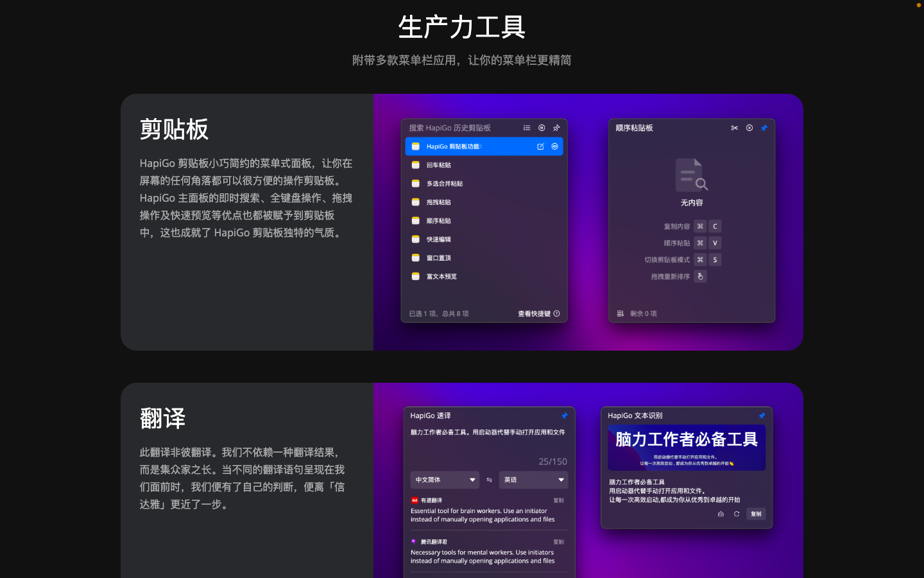The height and width of the screenshot is (578, 924).
Task: Click the question mark icon next to 查看快捷键
Action: [x=557, y=314]
